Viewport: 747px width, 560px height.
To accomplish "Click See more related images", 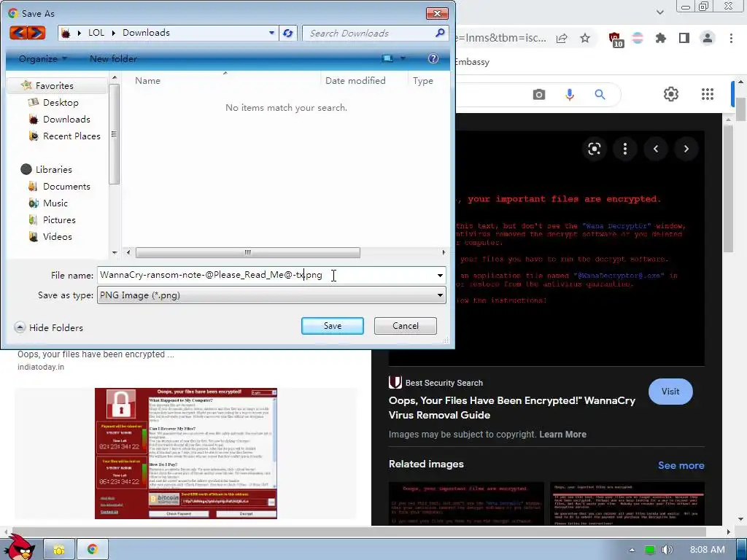I will point(681,465).
